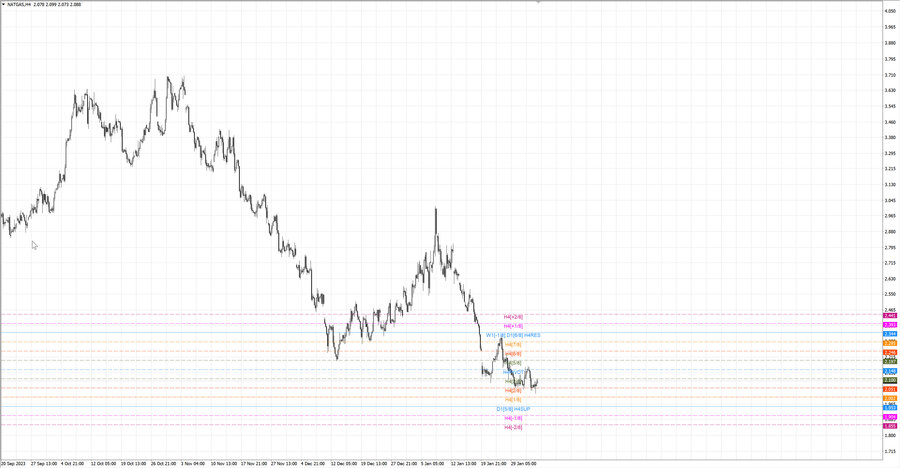Click the 1.715 price scale label

pos(889,451)
